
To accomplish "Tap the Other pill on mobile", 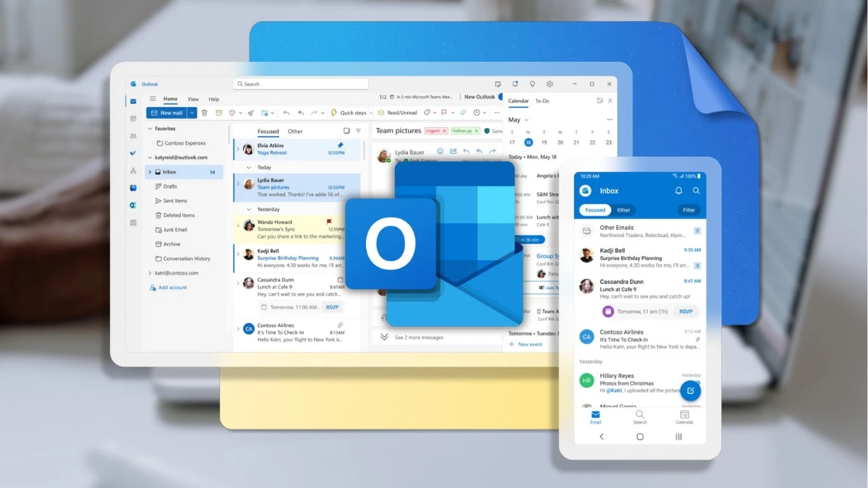I will (624, 210).
